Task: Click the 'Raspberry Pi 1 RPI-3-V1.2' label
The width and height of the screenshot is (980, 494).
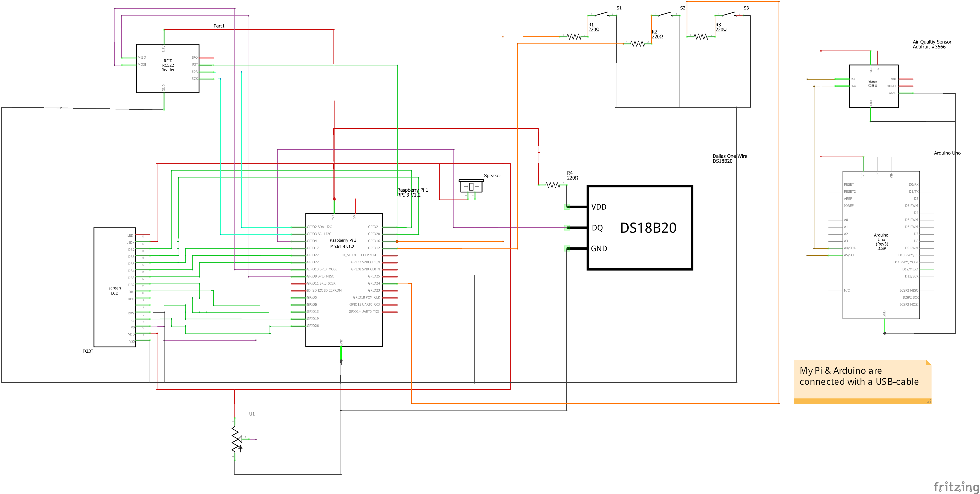Action: coord(412,192)
